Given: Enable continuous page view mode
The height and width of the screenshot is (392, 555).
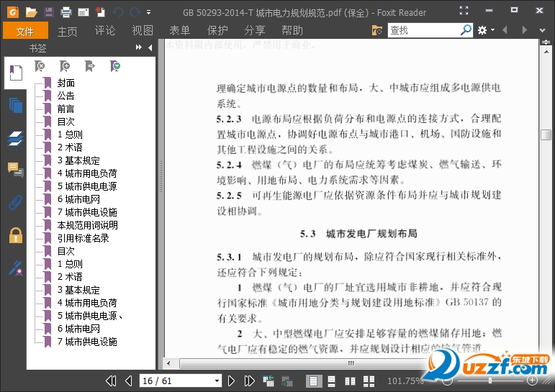Looking at the screenshot, I should point(331,381).
